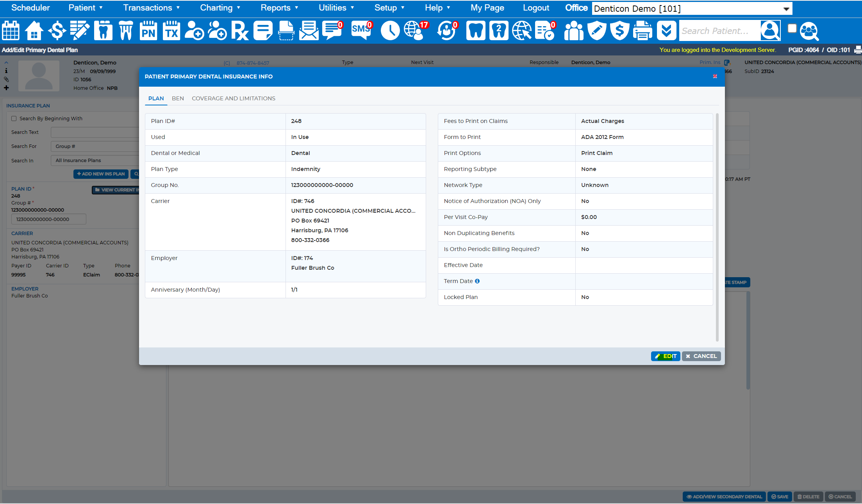Screen dimensions: 862x504
Task: Open the SMS messages icon
Action: (362, 30)
